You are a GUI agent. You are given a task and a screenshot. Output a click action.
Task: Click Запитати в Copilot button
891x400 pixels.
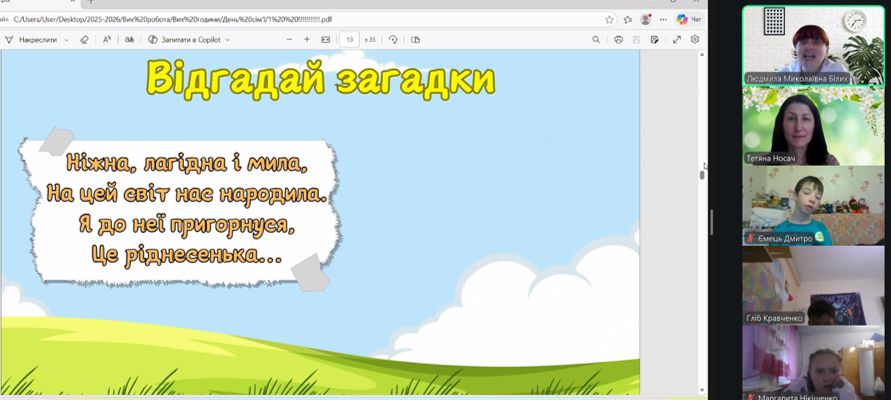point(184,40)
